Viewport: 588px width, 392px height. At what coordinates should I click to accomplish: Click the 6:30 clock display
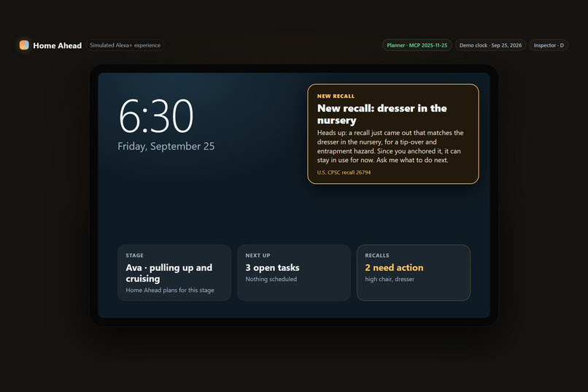coord(156,116)
